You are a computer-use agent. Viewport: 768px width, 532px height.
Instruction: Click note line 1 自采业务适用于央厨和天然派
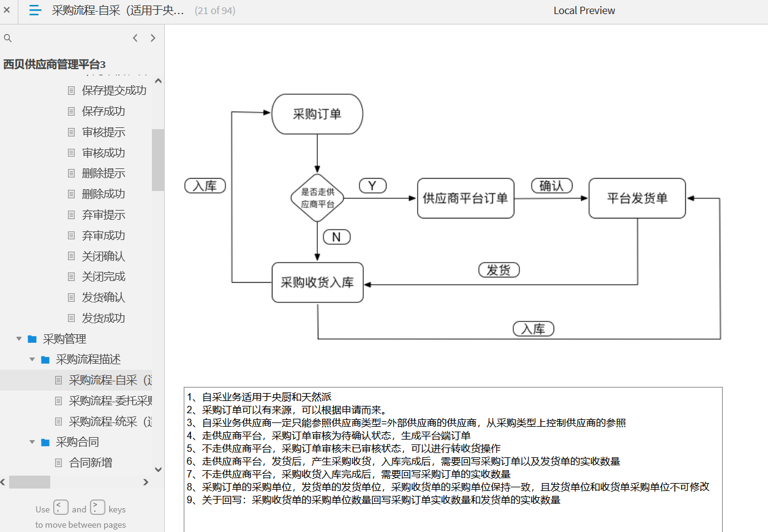[x=260, y=397]
